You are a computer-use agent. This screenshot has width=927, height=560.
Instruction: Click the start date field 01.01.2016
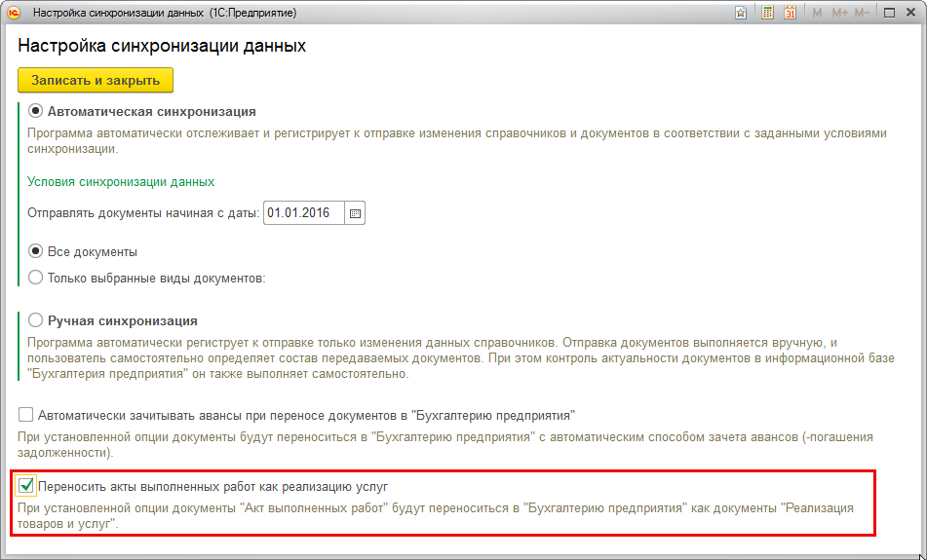[304, 213]
